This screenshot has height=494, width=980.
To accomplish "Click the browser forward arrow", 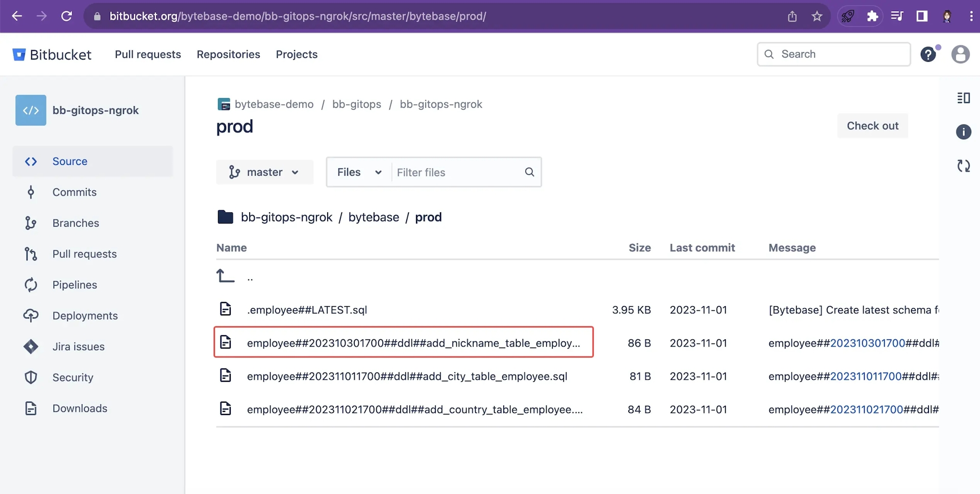I will coord(42,16).
